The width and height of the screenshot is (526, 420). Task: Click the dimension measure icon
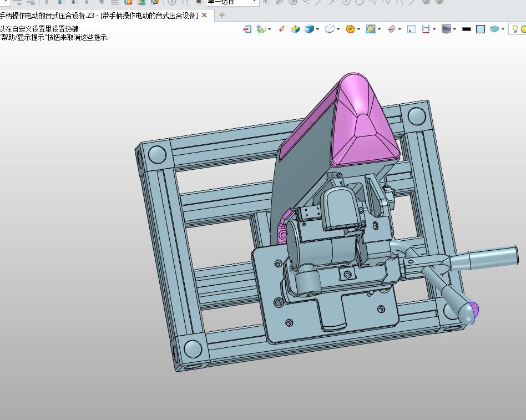(426, 29)
